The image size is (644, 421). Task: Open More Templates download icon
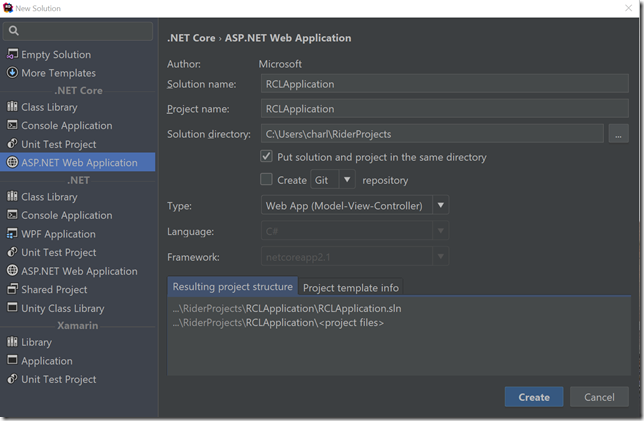[12, 73]
